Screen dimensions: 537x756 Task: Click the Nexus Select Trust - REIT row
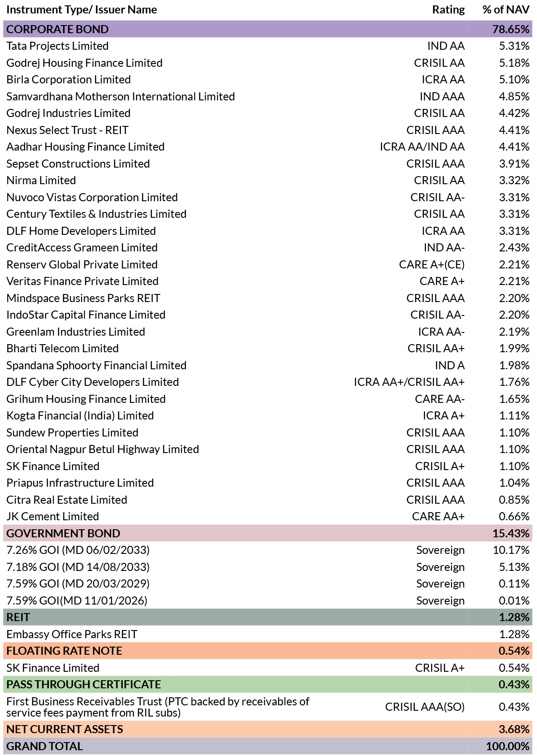click(268, 130)
